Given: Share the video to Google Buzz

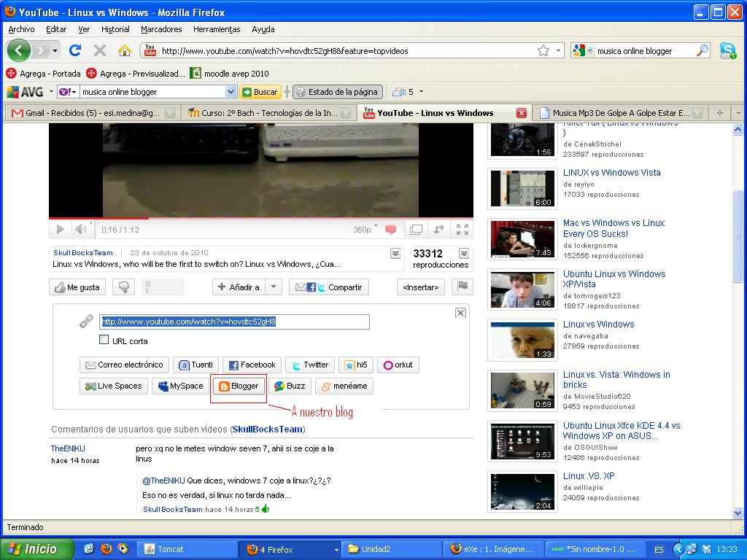Looking at the screenshot, I should click(290, 386).
